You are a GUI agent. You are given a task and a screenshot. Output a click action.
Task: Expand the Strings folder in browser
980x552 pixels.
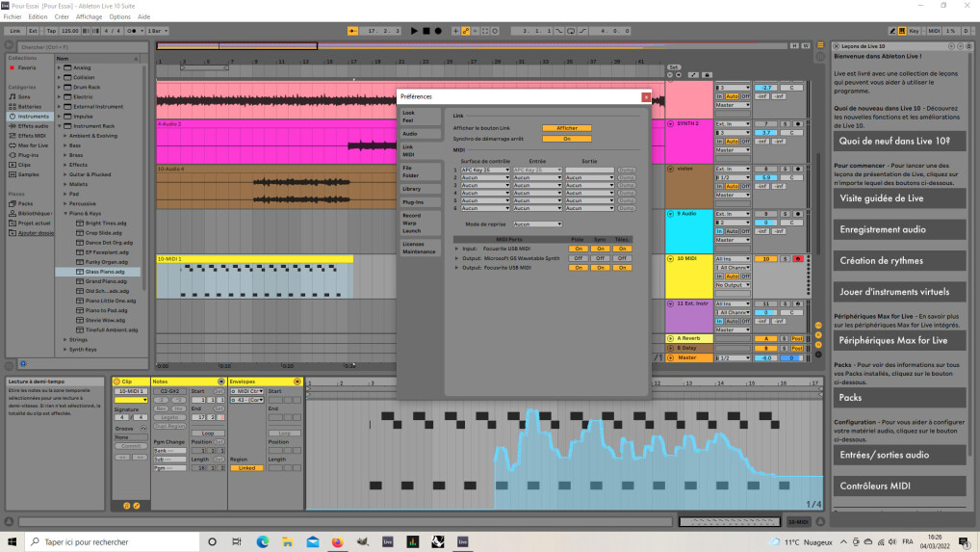point(65,340)
